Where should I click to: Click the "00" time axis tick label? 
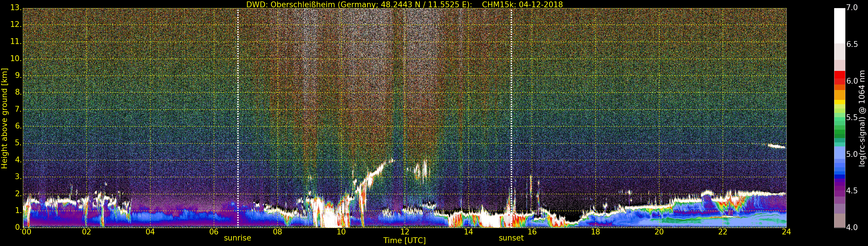coord(27,232)
